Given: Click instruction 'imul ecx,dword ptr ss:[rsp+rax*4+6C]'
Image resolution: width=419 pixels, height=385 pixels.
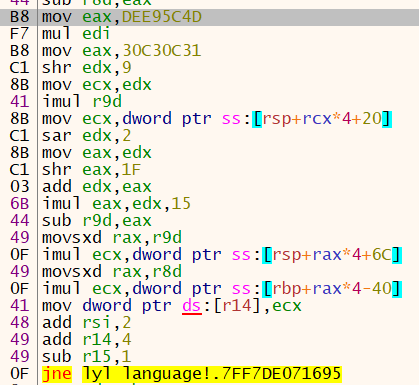Looking at the screenshot, I should click(222, 255).
